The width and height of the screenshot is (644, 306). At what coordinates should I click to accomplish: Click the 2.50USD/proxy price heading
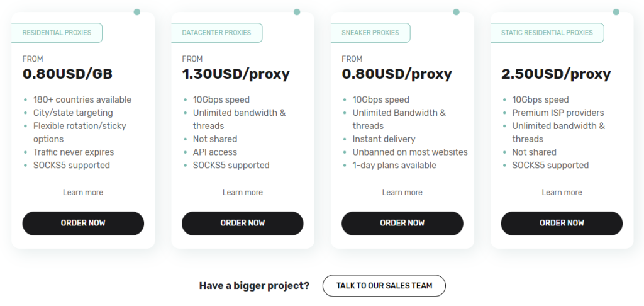[x=556, y=74]
